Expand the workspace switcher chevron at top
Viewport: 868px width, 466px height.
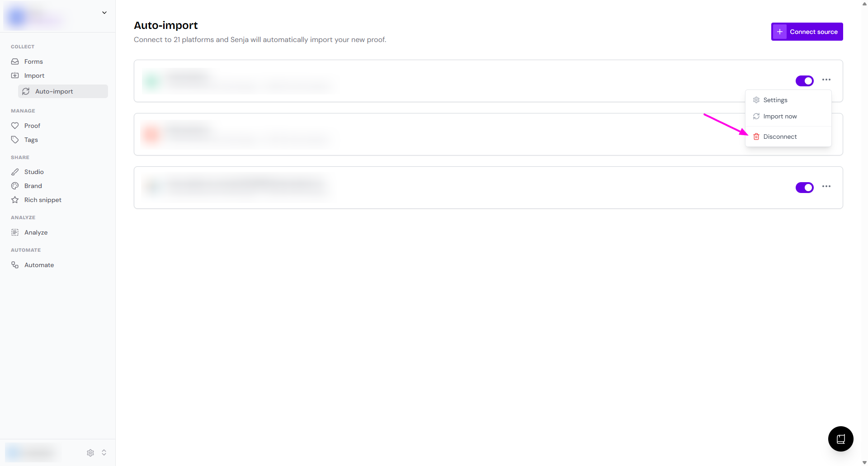pyautogui.click(x=104, y=13)
